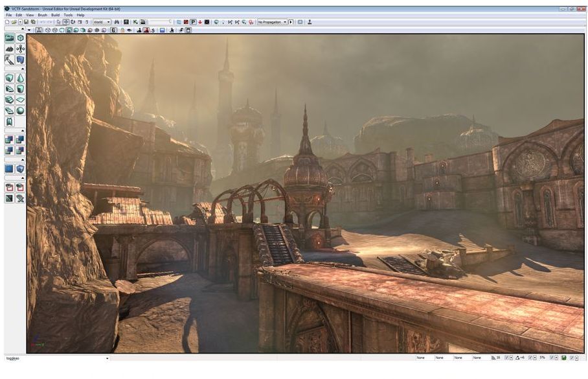Click Add Special Brush icon

[x=9, y=169]
